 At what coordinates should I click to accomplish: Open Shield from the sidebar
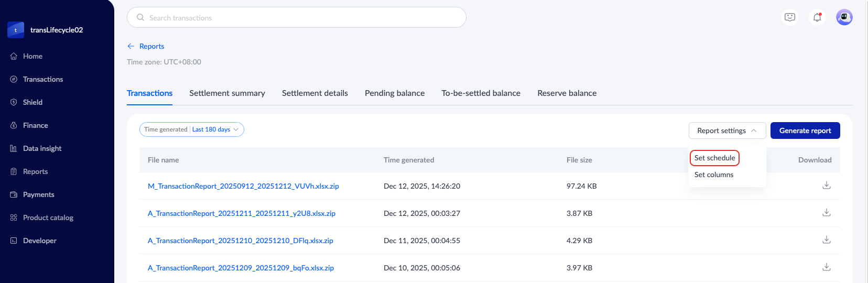coord(32,102)
